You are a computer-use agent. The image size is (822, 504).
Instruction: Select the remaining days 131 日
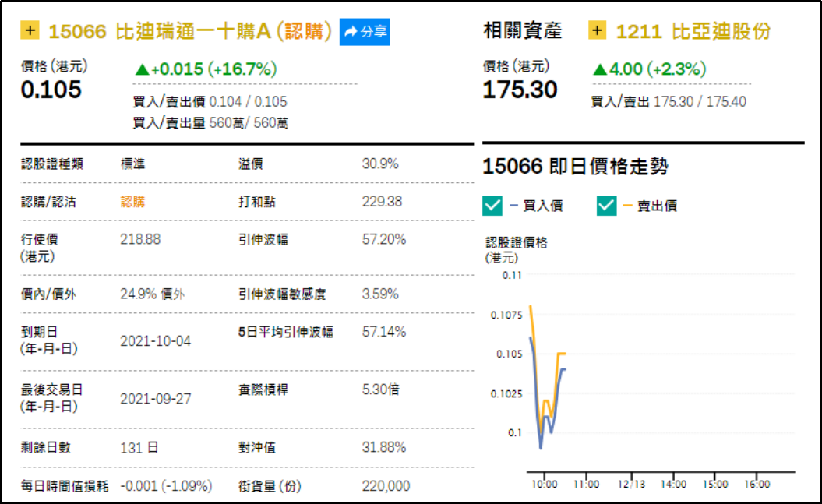pyautogui.click(x=139, y=448)
